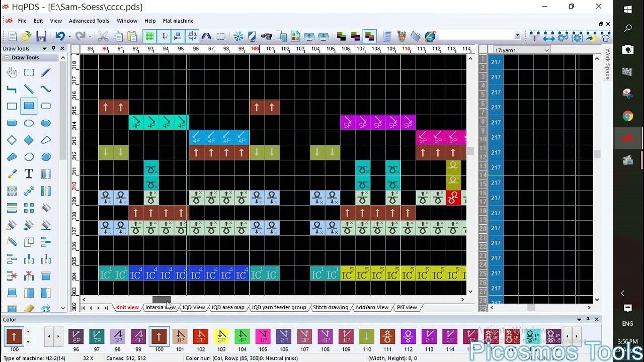Switch to the Knit view tab
Image resolution: width=644 pixels, height=362 pixels.
(127, 307)
